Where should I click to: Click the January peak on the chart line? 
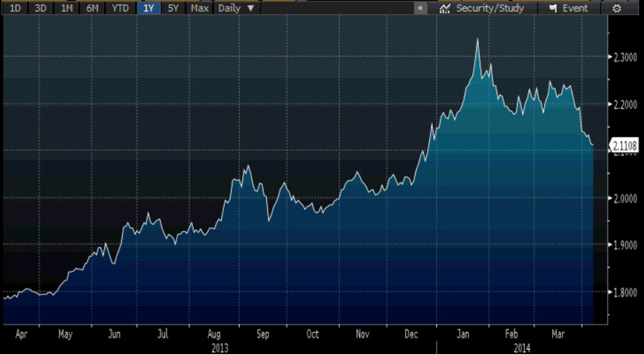coord(478,39)
